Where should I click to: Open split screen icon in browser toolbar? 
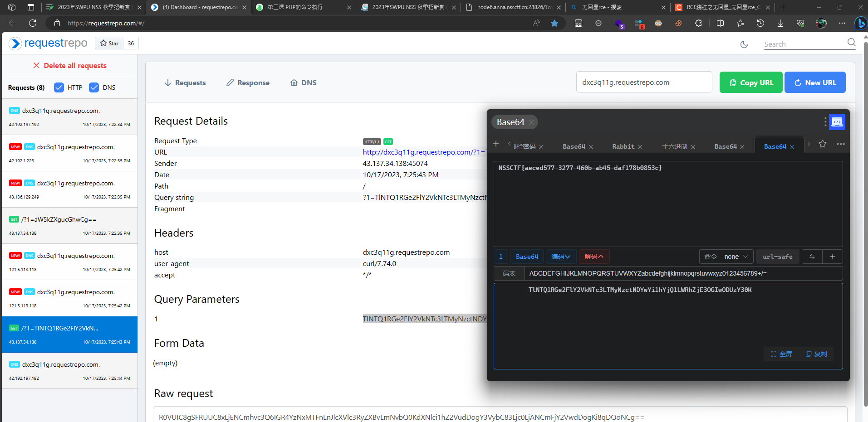coord(720,23)
